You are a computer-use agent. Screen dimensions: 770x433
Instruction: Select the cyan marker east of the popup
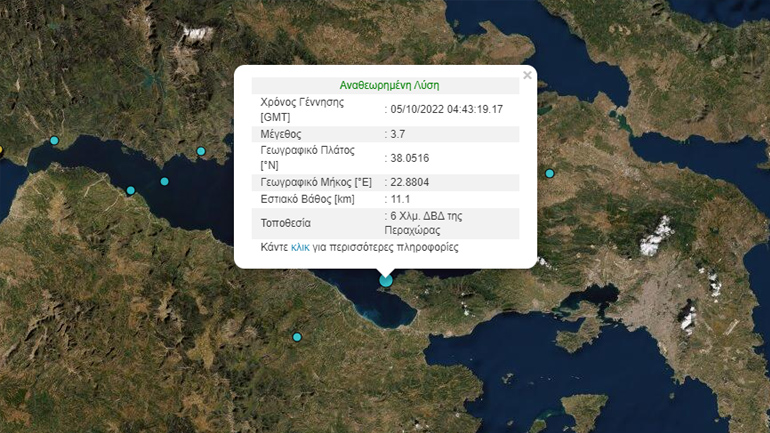click(550, 173)
